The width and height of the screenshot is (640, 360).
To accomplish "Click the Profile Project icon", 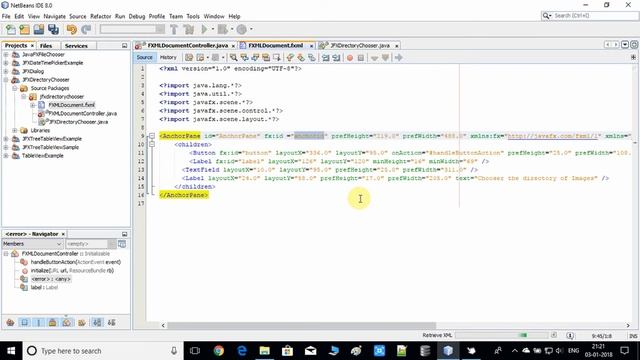I will (x=242, y=29).
